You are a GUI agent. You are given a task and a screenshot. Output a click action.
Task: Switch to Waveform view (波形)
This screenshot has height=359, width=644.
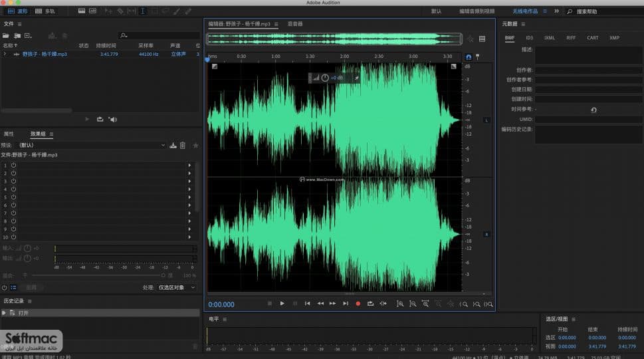18,11
